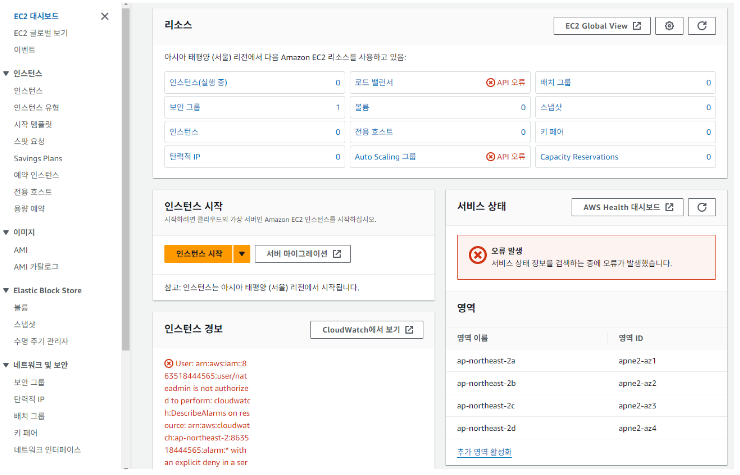Open 네트워크 인터페이스 in sidebar
Viewport: 740px width, 475px height.
tap(47, 450)
